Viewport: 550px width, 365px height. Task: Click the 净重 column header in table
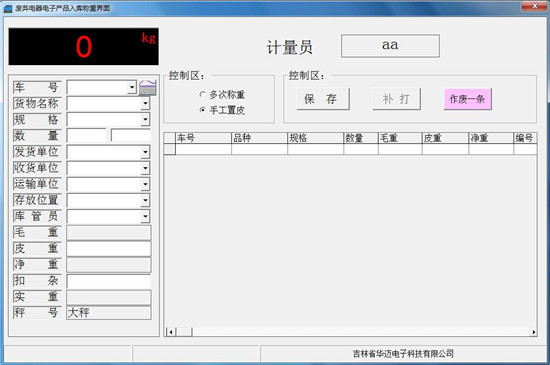[x=491, y=138]
